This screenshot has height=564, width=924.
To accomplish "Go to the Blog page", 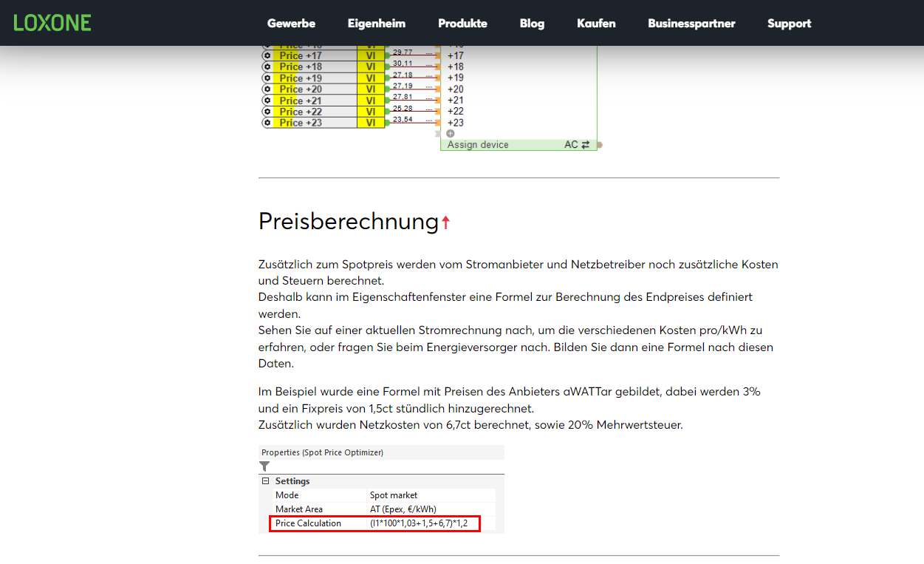I will click(x=532, y=23).
